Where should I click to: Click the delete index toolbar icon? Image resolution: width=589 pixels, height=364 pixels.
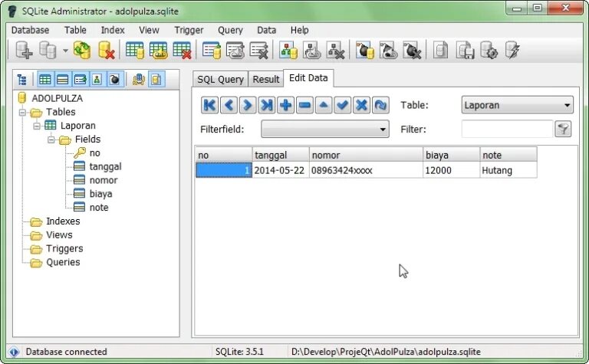coord(259,50)
